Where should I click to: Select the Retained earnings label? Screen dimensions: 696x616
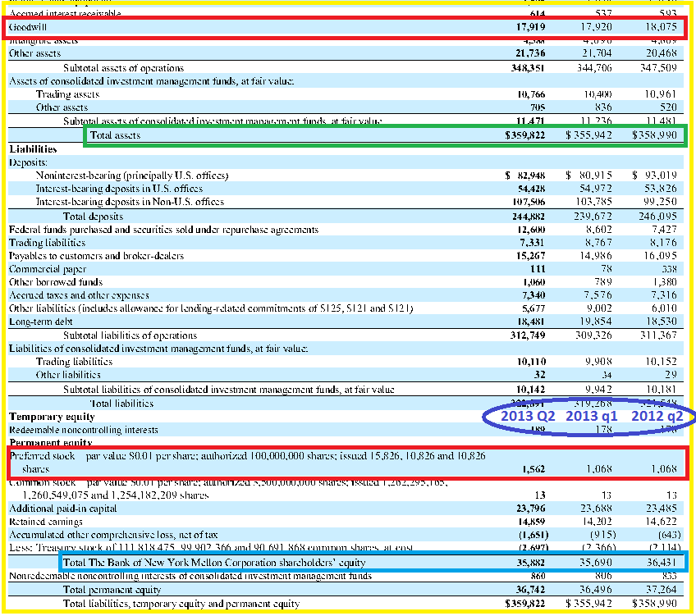point(46,522)
